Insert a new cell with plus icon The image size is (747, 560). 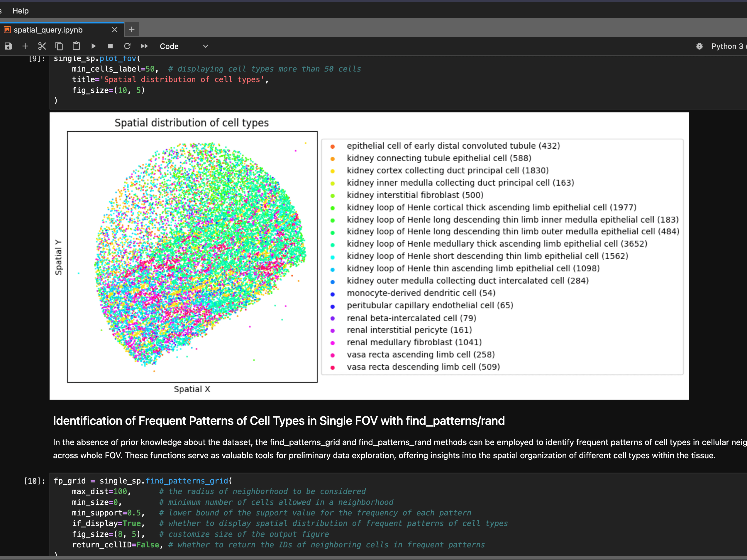coord(25,46)
